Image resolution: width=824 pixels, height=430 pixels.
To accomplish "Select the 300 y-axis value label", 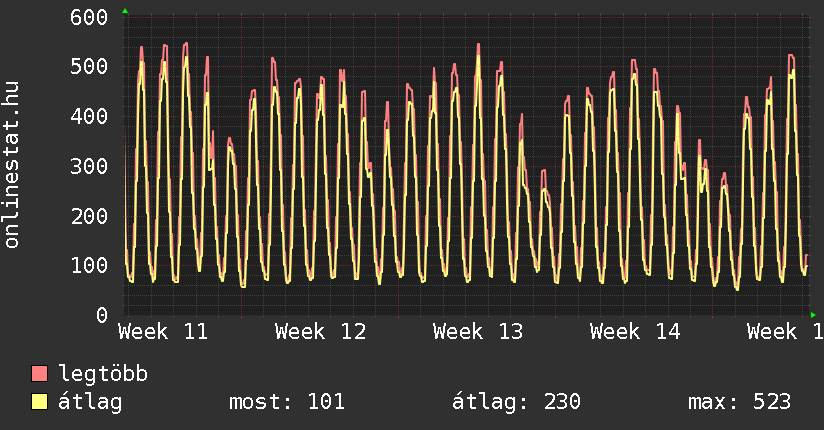I will tap(90, 166).
